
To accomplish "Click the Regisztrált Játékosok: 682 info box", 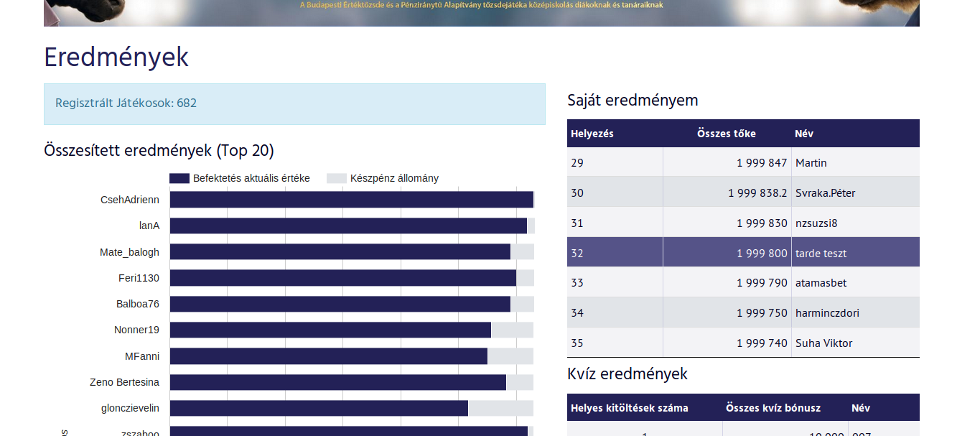I will click(294, 103).
